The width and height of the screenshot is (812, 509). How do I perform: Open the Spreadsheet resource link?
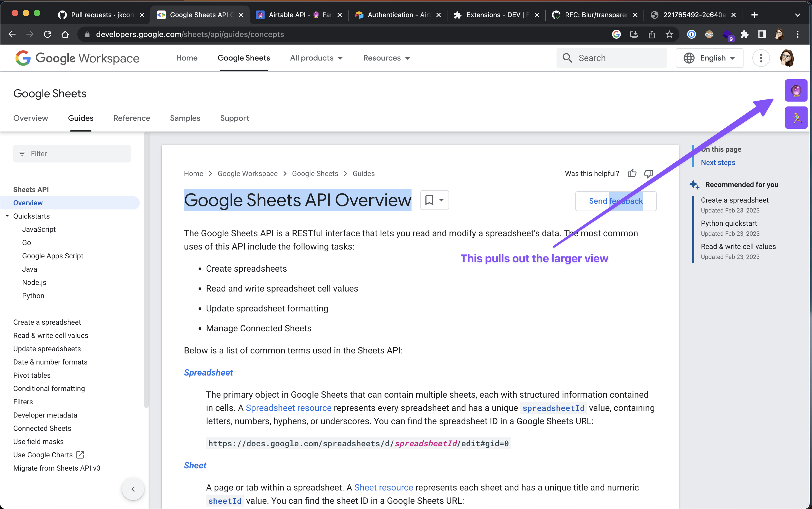288,408
